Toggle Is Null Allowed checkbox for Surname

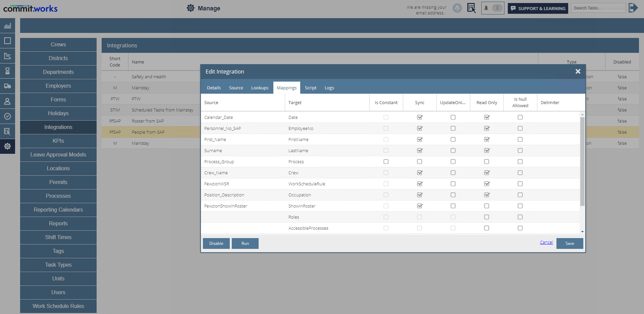point(520,150)
